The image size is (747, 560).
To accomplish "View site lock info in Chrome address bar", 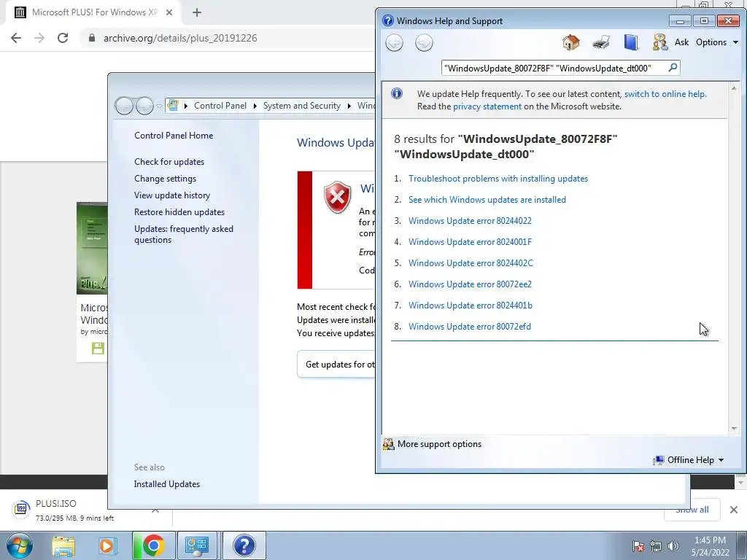I will coord(92,38).
